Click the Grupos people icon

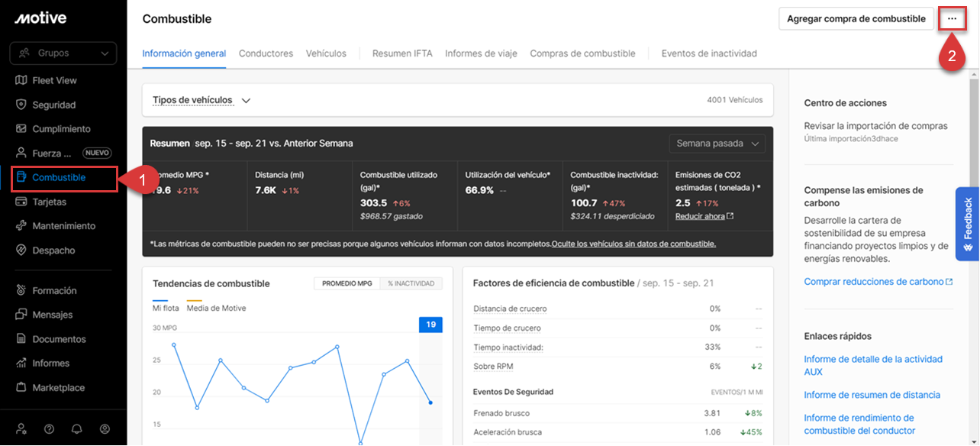[25, 53]
